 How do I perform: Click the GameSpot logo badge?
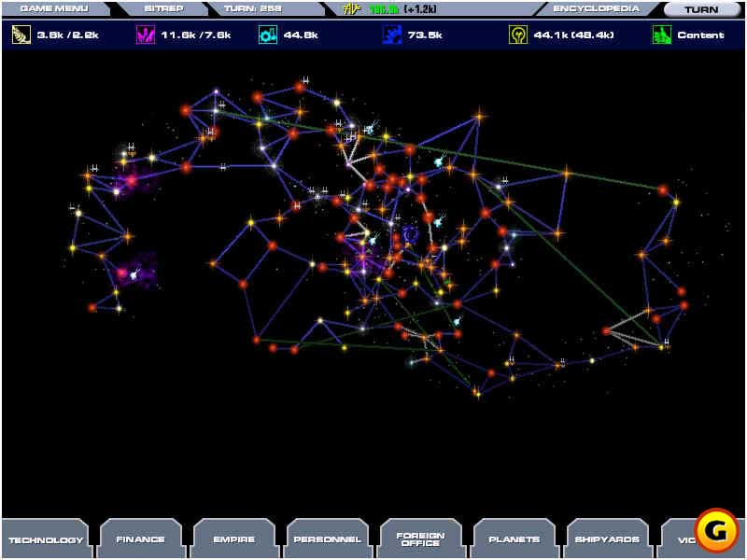click(x=716, y=530)
